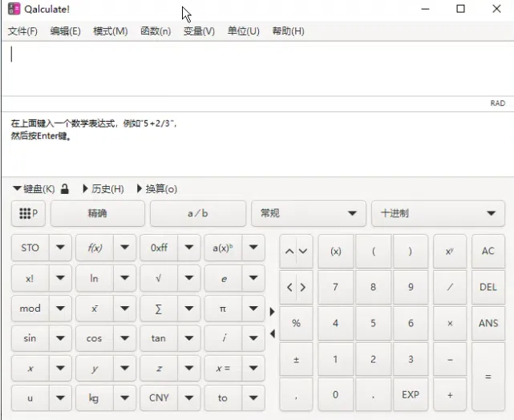
Task: Open the 编辑(E) menu
Action: (65, 31)
